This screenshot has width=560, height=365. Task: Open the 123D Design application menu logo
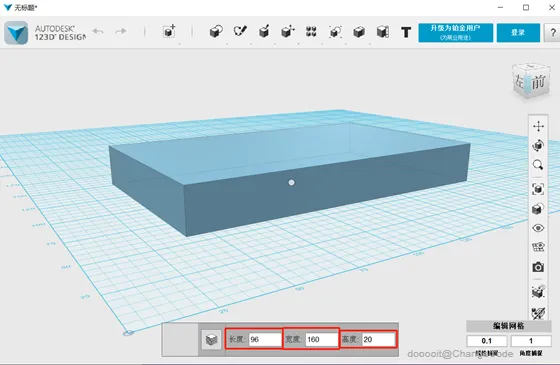coord(16,32)
